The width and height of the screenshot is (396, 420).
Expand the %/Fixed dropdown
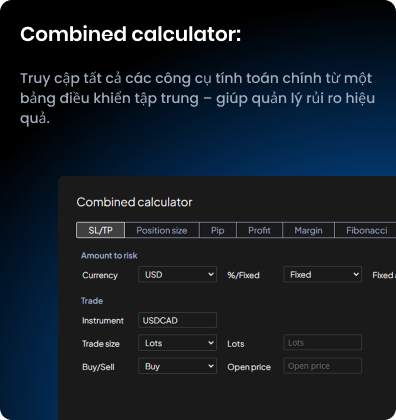322,274
